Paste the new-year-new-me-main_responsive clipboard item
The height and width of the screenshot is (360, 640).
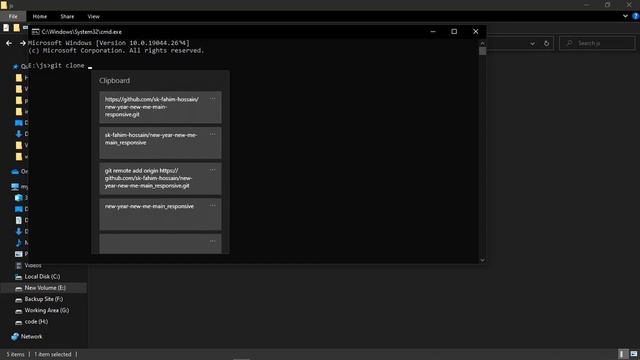(160, 214)
